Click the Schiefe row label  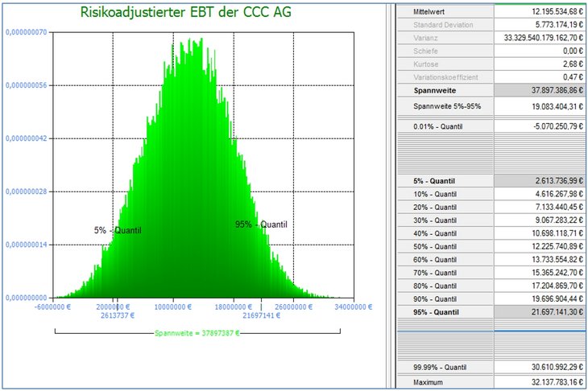click(425, 50)
